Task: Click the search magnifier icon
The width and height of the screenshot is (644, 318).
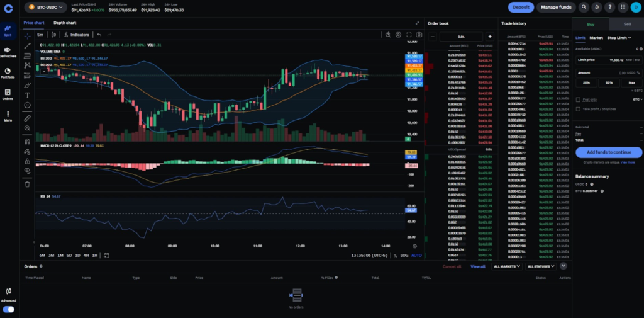Action: pyautogui.click(x=584, y=7)
